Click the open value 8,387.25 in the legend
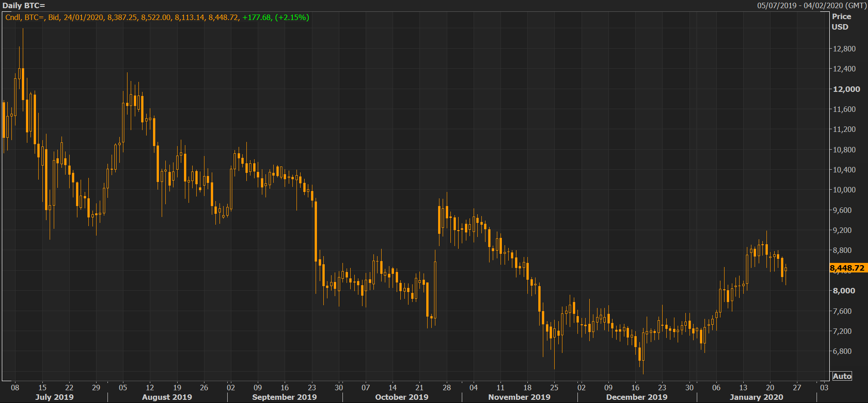The width and height of the screenshot is (868, 403). click(x=122, y=17)
